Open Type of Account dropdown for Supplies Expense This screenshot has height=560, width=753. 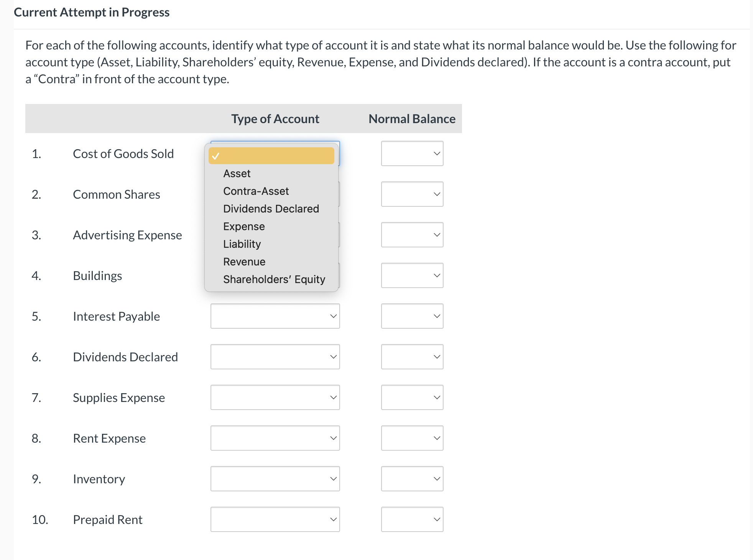[275, 397]
